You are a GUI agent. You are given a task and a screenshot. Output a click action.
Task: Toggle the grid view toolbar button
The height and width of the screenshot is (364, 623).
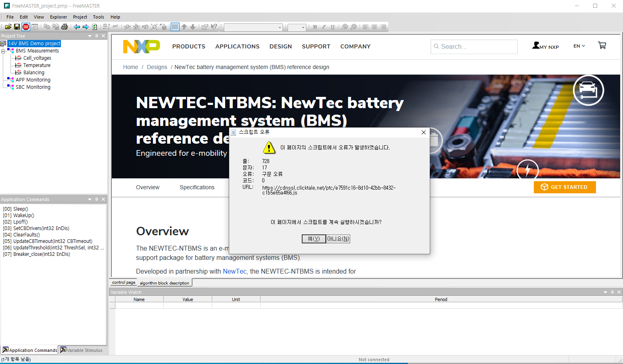click(x=175, y=27)
